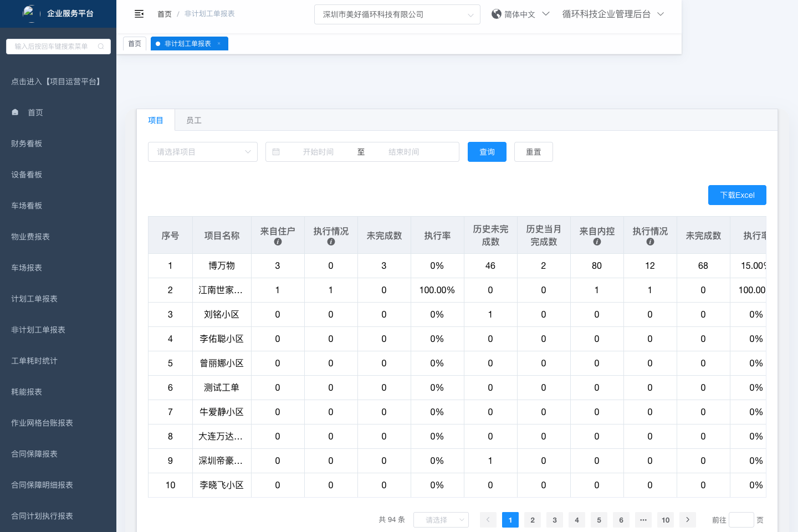Download the report via 下载Excel button
The height and width of the screenshot is (532, 798).
tap(736, 195)
